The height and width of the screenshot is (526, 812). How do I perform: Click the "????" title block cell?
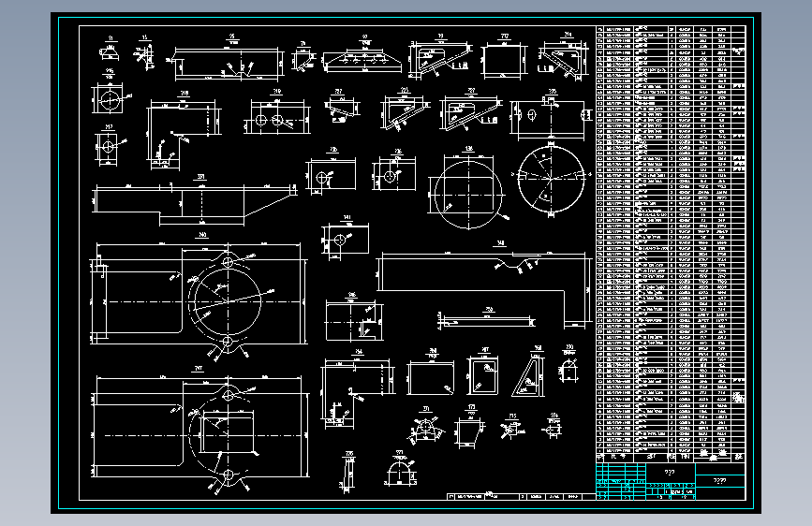pyautogui.click(x=720, y=481)
